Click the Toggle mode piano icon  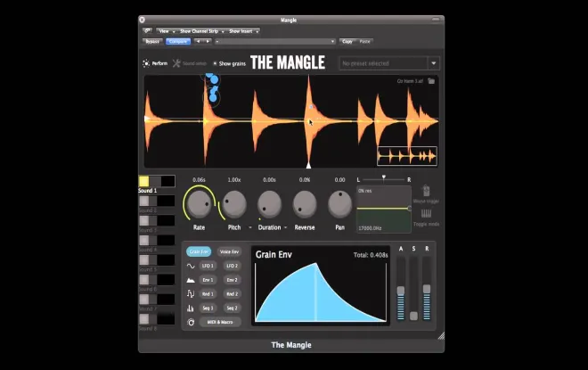[x=426, y=214]
